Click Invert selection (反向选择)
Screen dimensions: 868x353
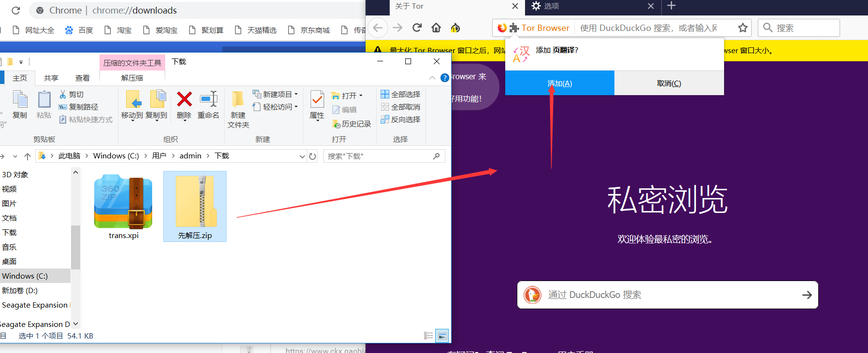coord(400,120)
